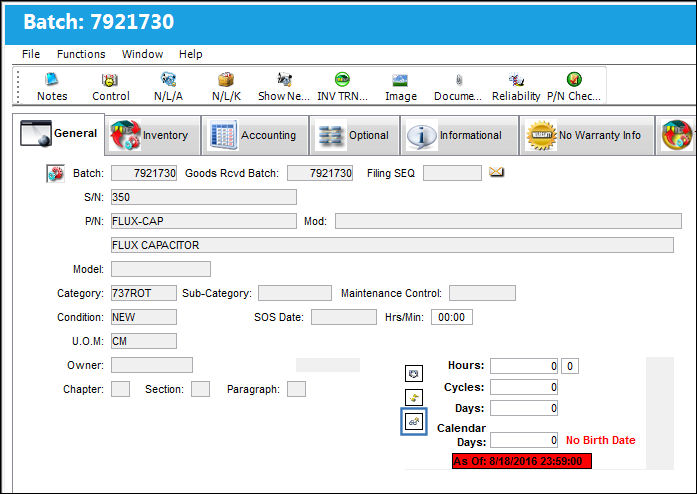The width and height of the screenshot is (697, 494).
Task: Click the icon left of Batch label
Action: [55, 173]
